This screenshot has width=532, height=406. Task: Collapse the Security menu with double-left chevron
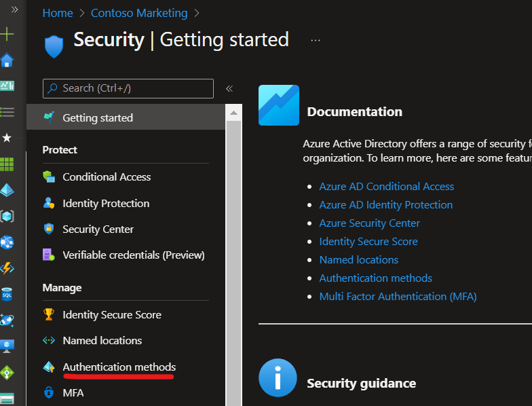click(229, 88)
